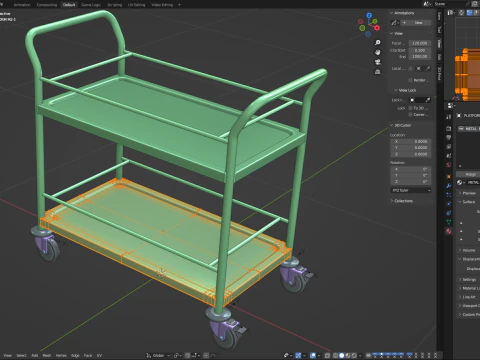This screenshot has height=360, width=480.
Task: Open the Select menu in viewport header
Action: click(x=22, y=355)
